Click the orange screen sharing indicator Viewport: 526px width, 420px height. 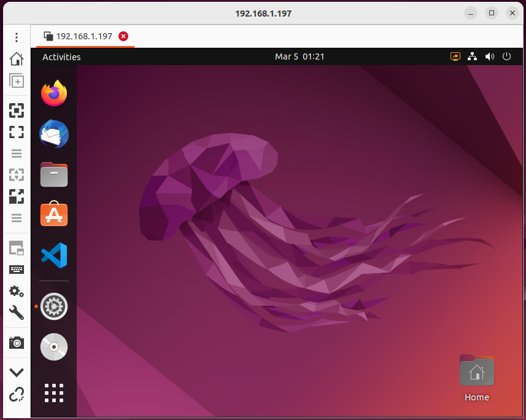pyautogui.click(x=455, y=56)
